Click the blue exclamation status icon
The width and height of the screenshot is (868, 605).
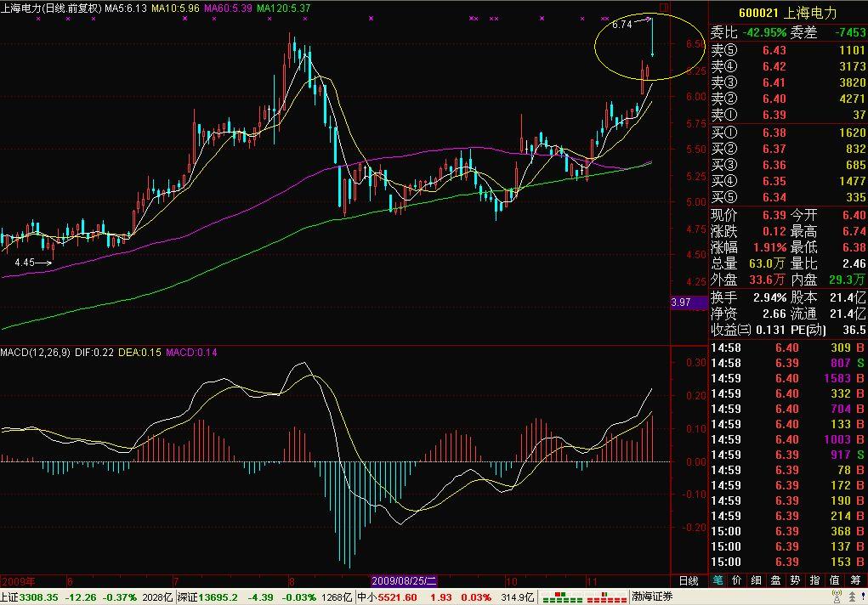coord(863,597)
